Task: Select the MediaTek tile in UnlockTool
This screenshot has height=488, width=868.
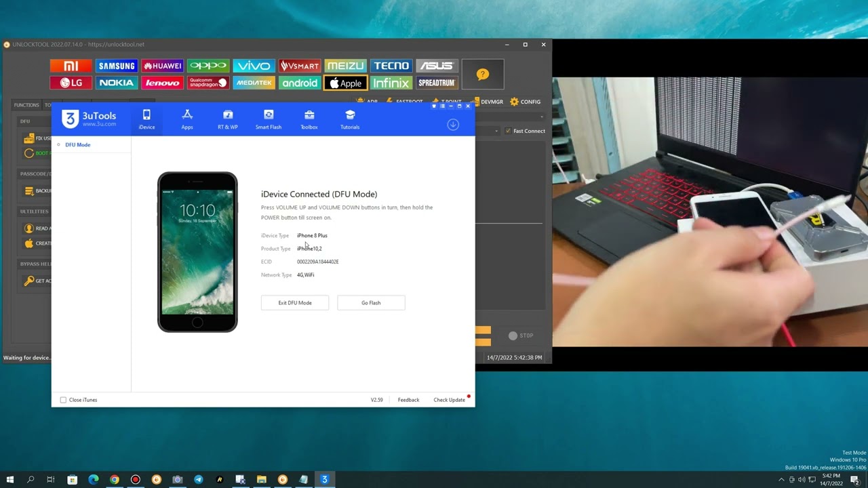Action: pyautogui.click(x=254, y=83)
